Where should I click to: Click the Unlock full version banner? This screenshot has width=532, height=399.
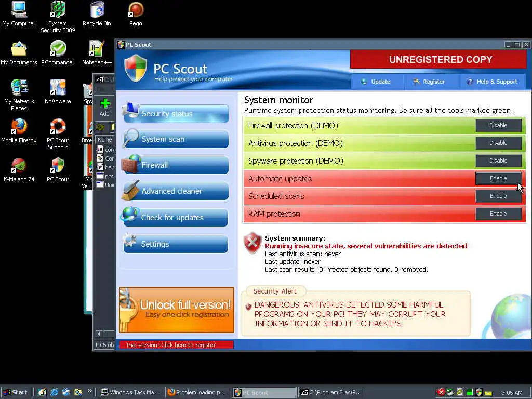click(177, 310)
